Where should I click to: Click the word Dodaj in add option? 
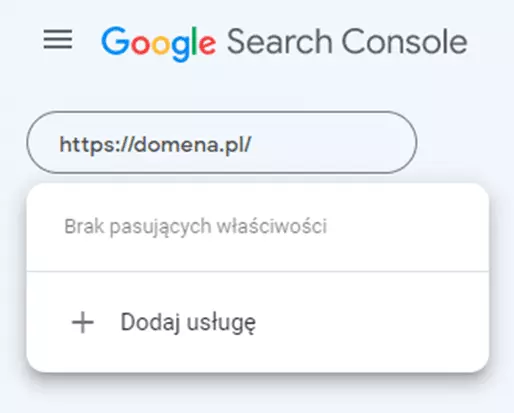(x=151, y=322)
